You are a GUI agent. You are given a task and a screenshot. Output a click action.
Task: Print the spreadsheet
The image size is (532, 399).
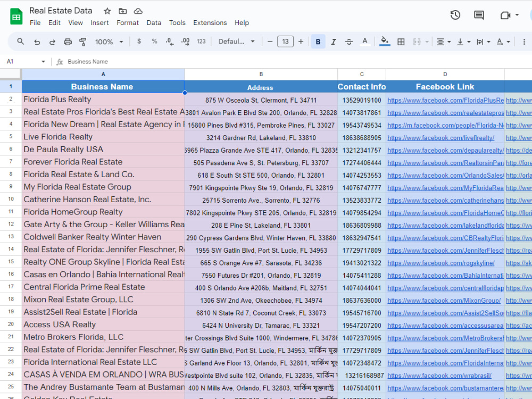click(68, 41)
